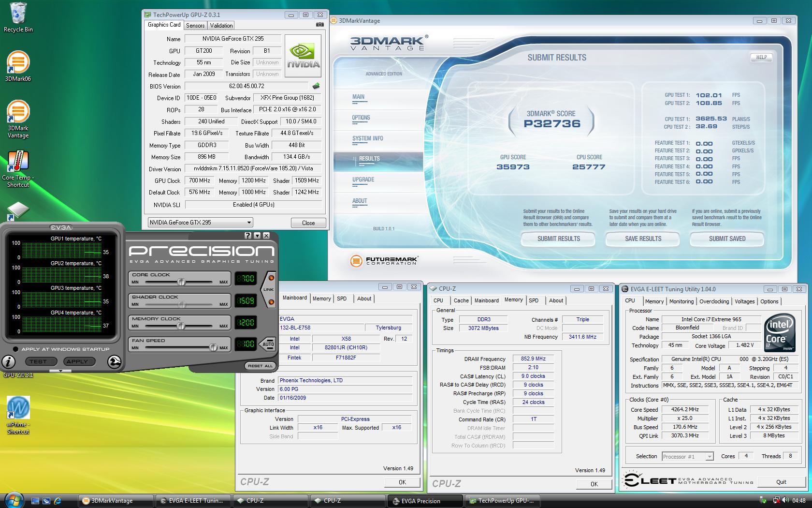
Task: Click the EVGA E-LEET taskbar button
Action: [193, 501]
